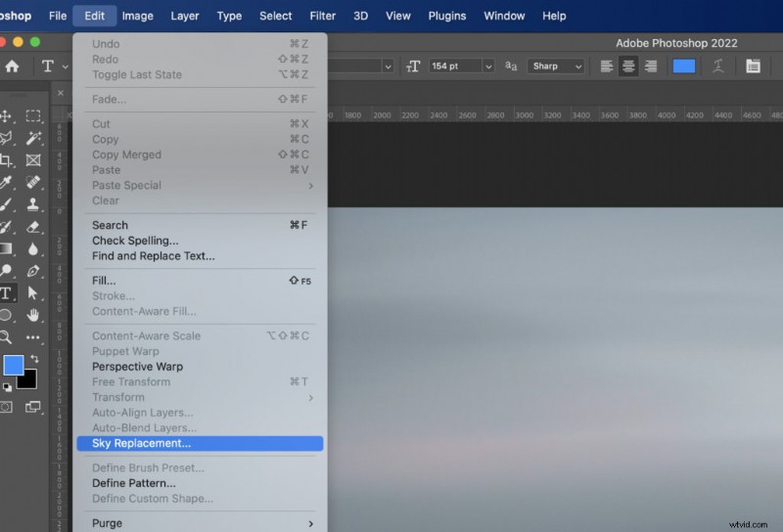Select the Magic Wand tool
Image resolution: width=783 pixels, height=532 pixels.
(x=33, y=138)
